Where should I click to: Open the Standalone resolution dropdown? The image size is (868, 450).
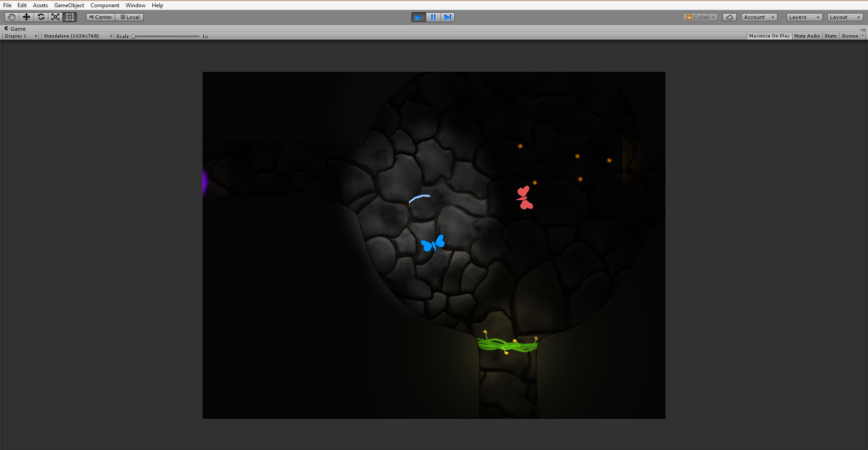tap(77, 36)
